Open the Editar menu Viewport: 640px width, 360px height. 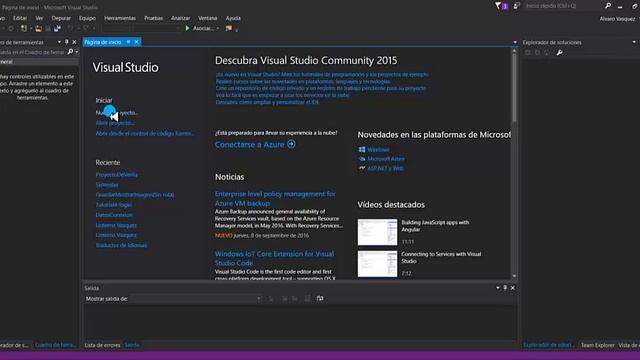pyautogui.click(x=20, y=18)
